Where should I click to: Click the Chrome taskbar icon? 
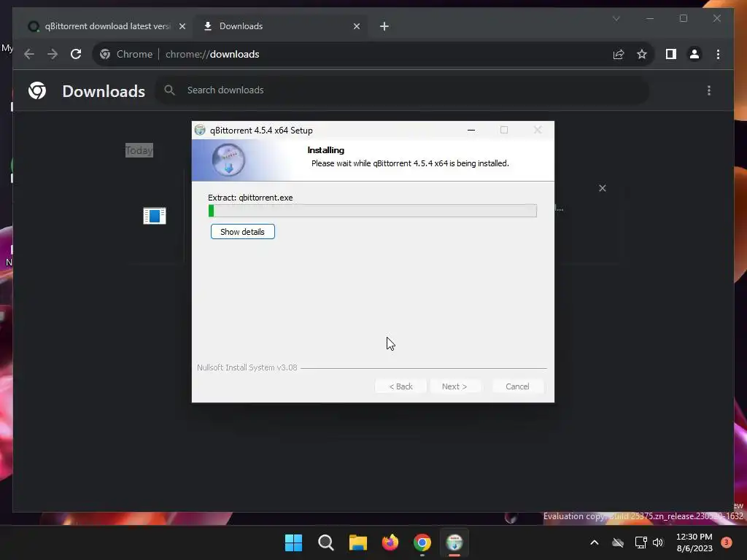tap(422, 542)
